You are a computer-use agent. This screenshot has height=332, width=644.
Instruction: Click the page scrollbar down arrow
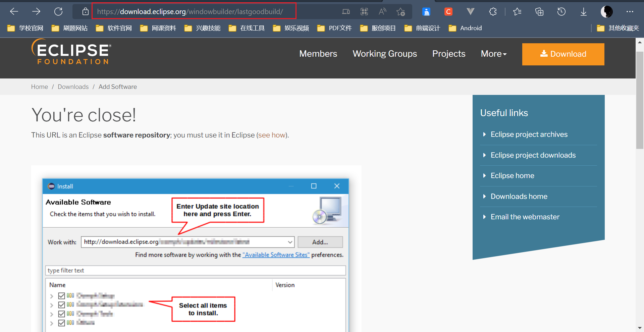pyautogui.click(x=640, y=328)
